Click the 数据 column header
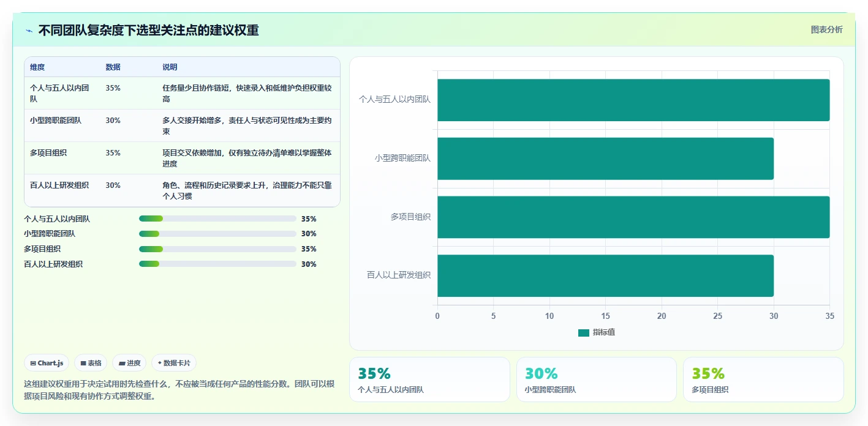 point(113,67)
